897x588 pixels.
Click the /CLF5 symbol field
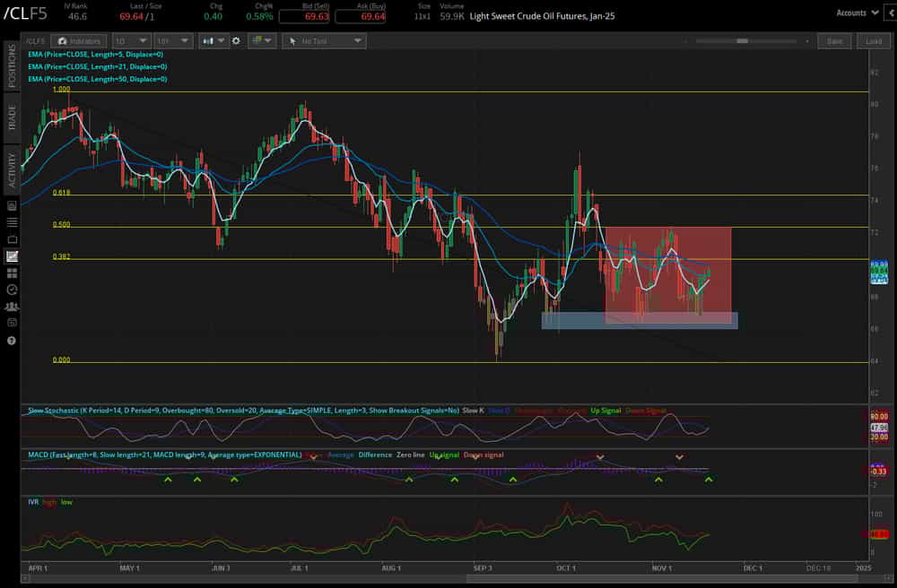(x=34, y=40)
